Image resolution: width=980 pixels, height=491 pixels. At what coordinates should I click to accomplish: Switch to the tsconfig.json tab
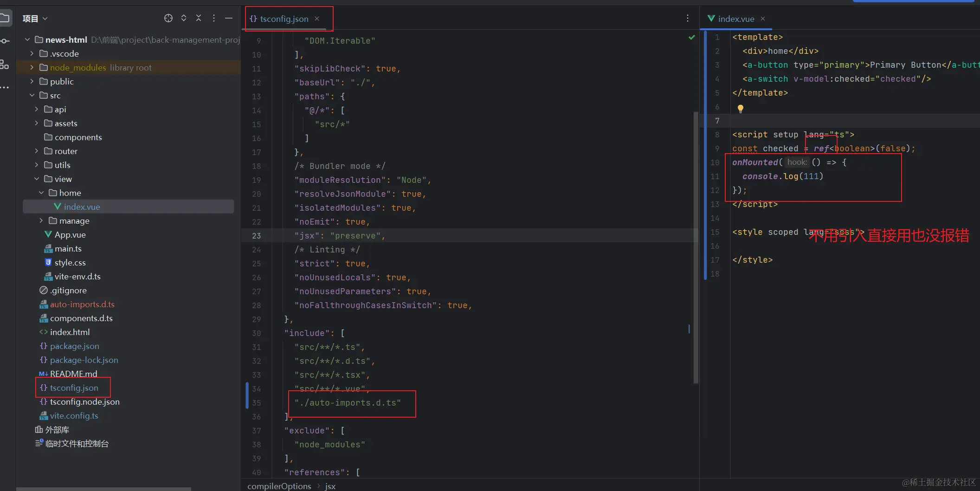point(284,19)
